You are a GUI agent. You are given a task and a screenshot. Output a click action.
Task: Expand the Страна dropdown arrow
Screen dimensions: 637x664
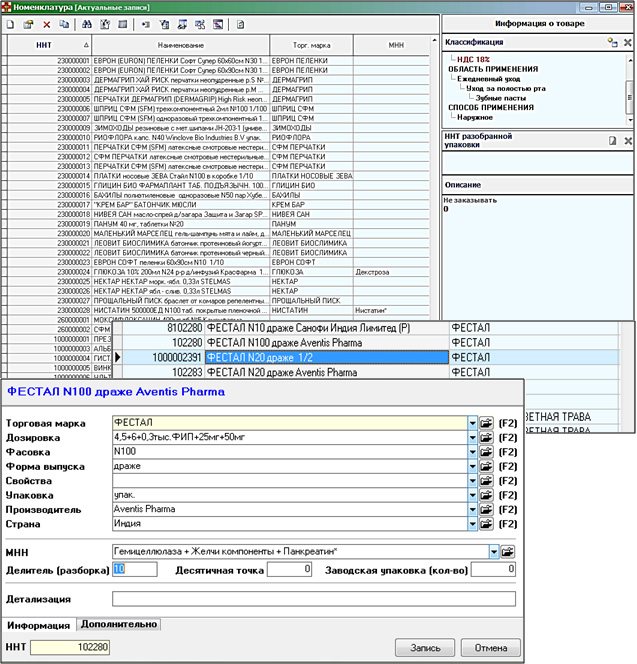pos(472,523)
